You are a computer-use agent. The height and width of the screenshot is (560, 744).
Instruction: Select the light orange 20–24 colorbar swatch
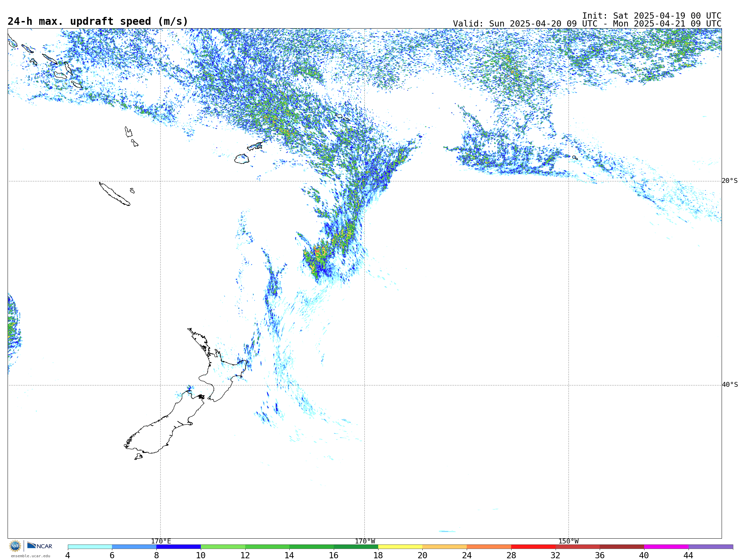tap(445, 547)
